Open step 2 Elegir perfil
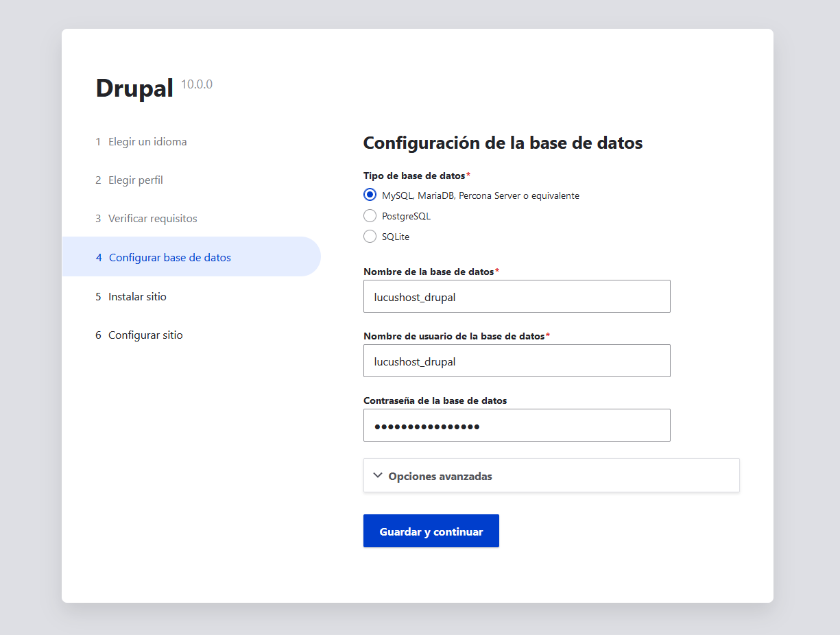840x635 pixels. [135, 180]
